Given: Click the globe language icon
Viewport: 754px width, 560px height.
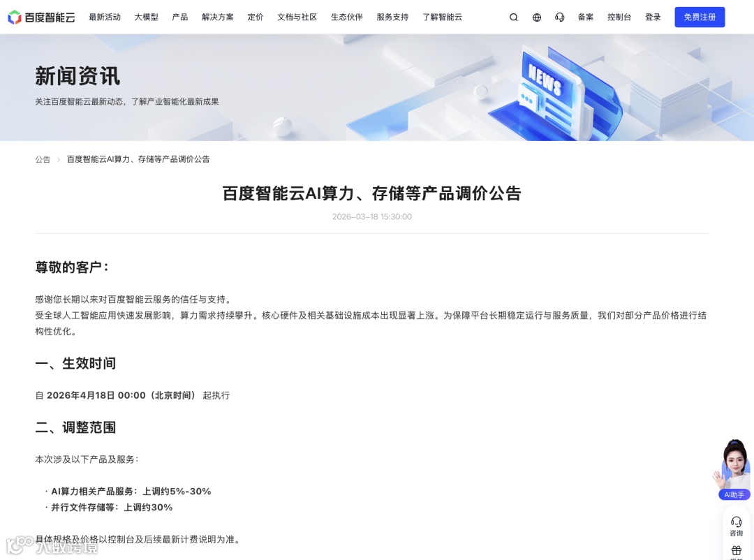Looking at the screenshot, I should click(x=537, y=17).
